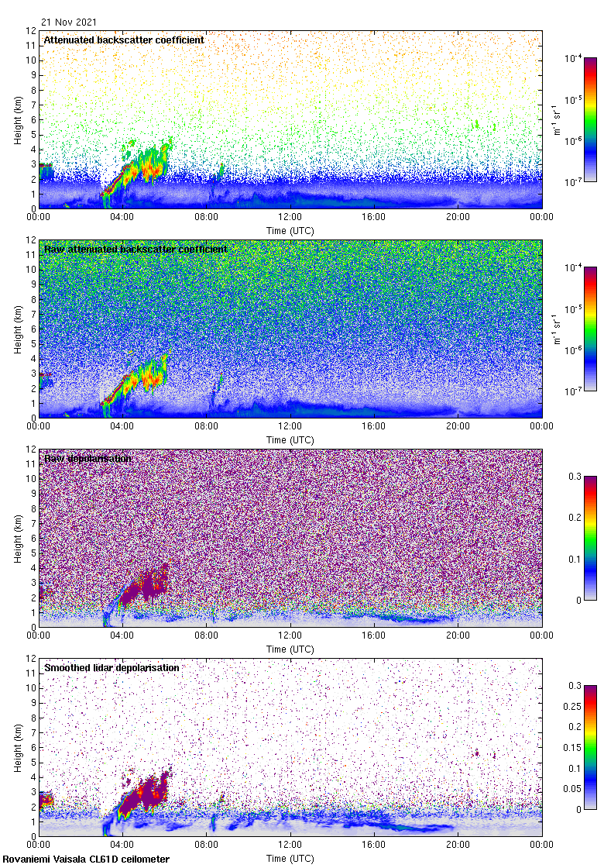This screenshot has width=604, height=868.
Task: Click the 'Raw depolarisation' panel title
Action: [88, 458]
